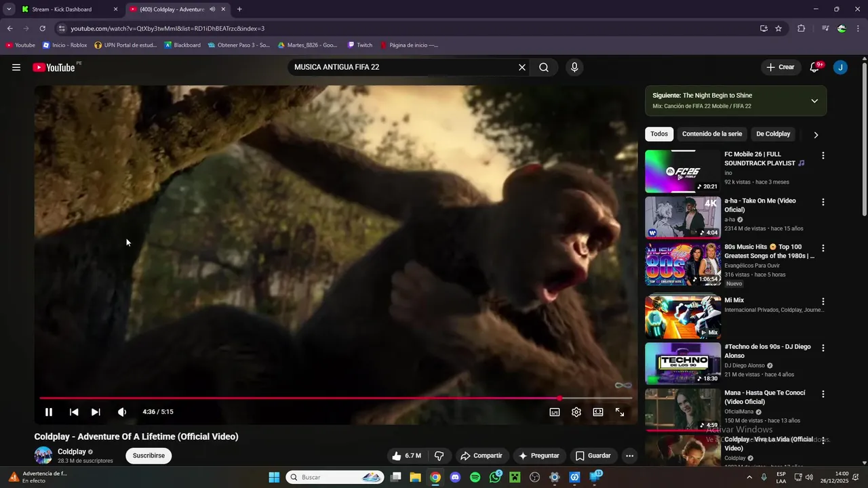Open options for Mi Mix

pyautogui.click(x=823, y=301)
